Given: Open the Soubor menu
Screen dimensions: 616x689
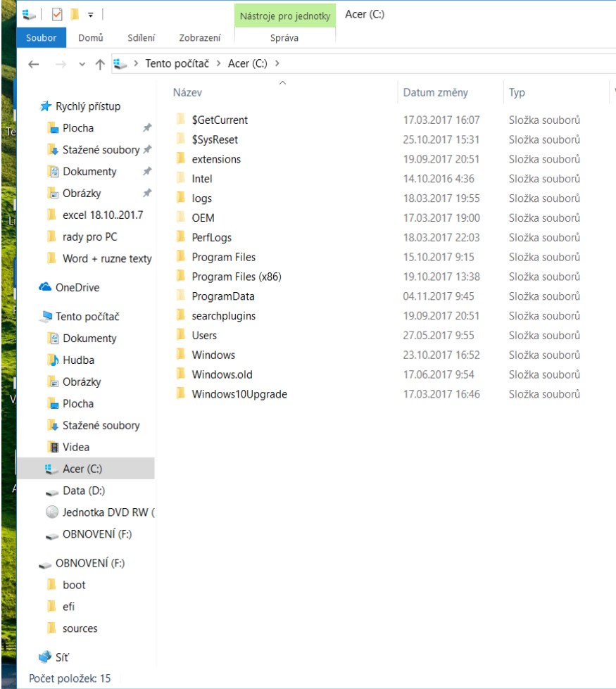Looking at the screenshot, I should point(42,38).
